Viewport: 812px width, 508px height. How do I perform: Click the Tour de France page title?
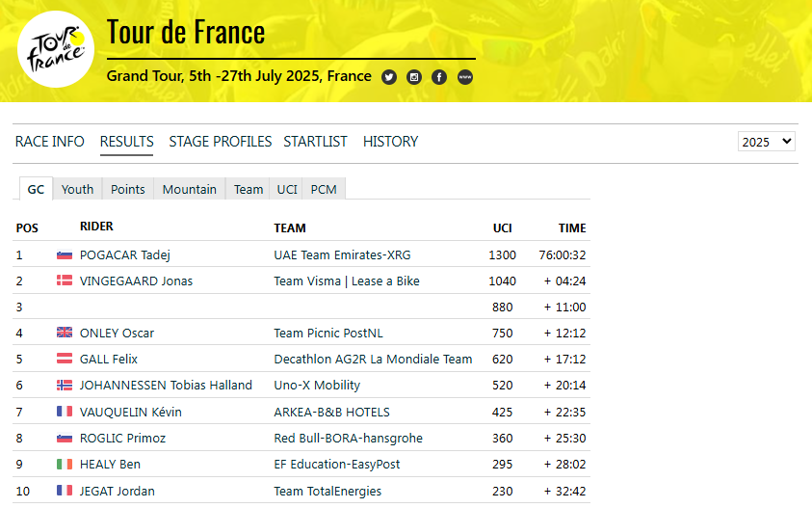click(x=186, y=32)
